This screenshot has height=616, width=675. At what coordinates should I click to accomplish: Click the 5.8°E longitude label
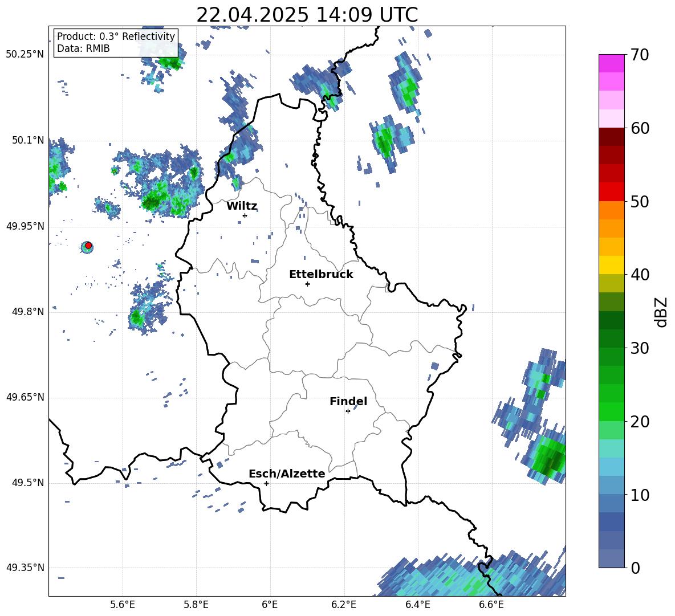pos(196,605)
